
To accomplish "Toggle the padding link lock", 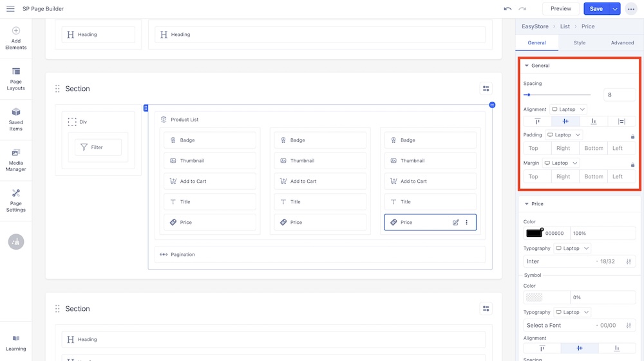I will click(632, 136).
